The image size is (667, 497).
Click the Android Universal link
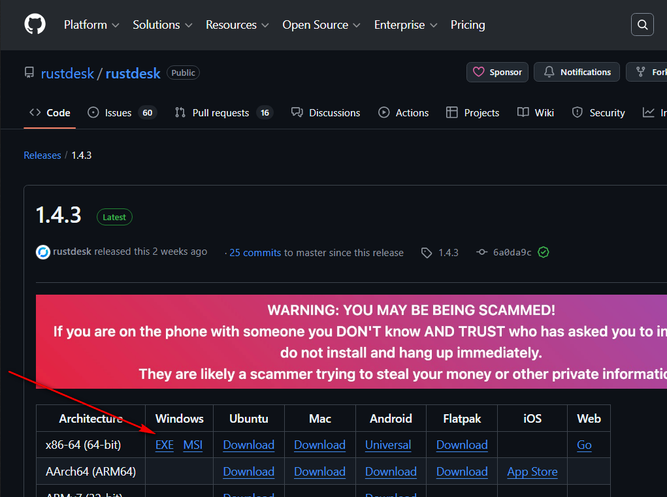tap(388, 445)
